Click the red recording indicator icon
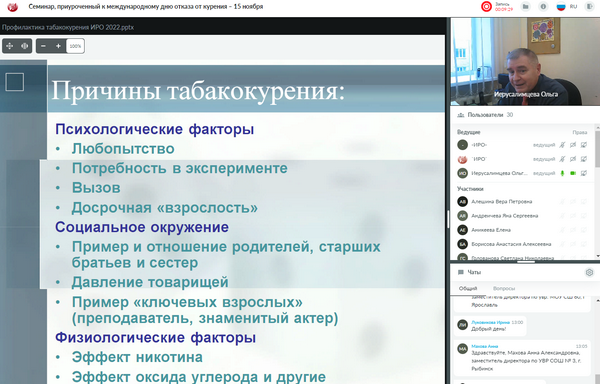Viewport: 600px width, 384px height. point(486,7)
